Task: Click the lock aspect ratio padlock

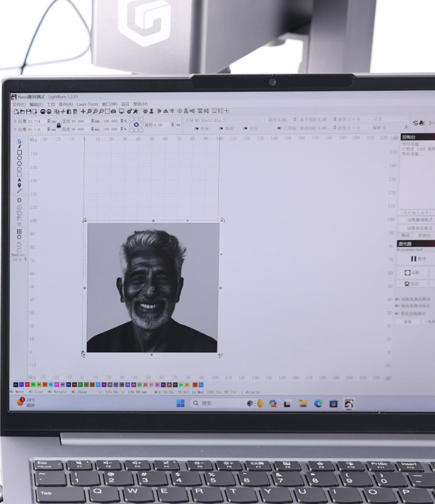Action: [x=59, y=125]
